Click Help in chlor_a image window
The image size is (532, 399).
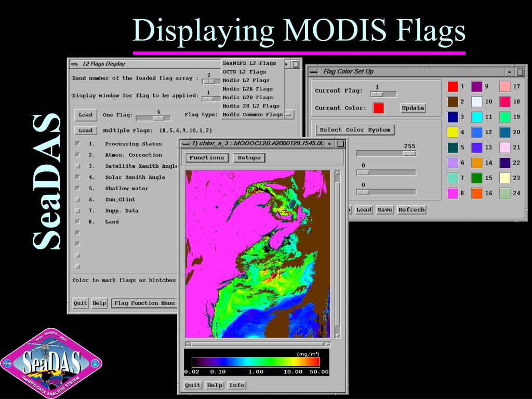(215, 385)
